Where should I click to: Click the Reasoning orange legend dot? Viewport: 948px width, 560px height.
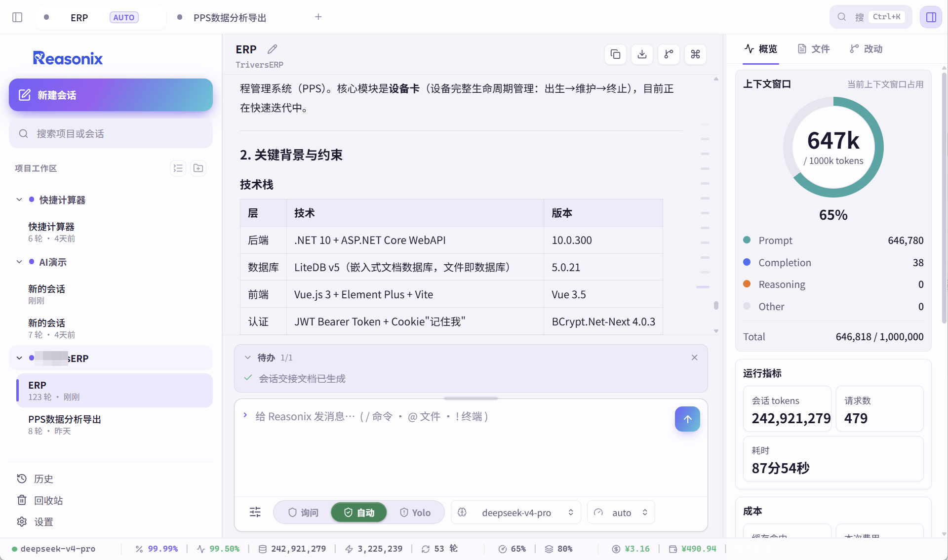(x=747, y=284)
